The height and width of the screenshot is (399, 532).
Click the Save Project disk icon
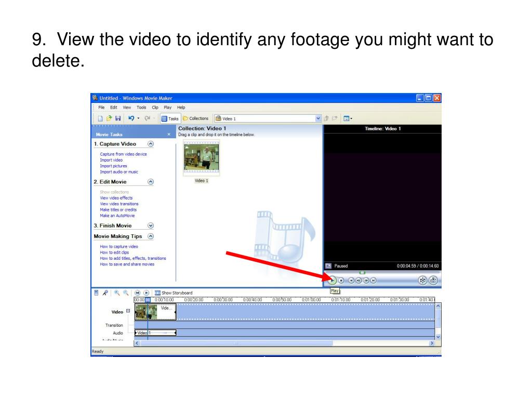tap(118, 118)
